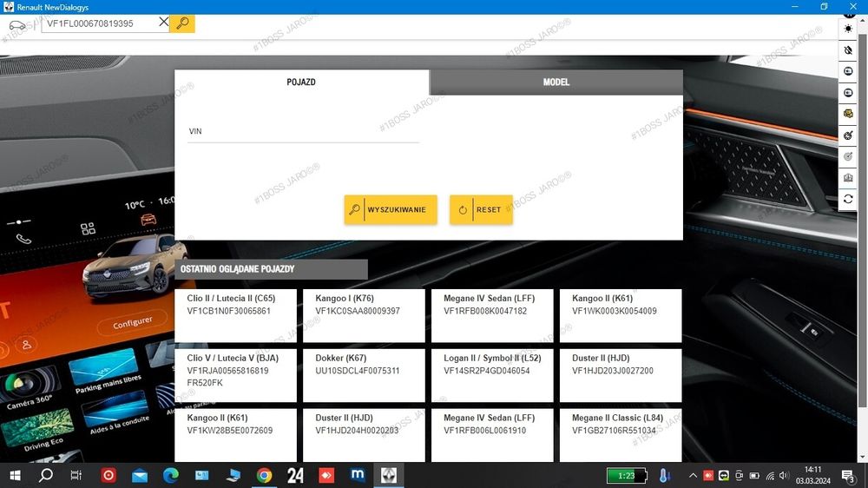Screen dimensions: 868x488
Task: Open the first card-shaped sidebar icon
Action: [x=848, y=71]
